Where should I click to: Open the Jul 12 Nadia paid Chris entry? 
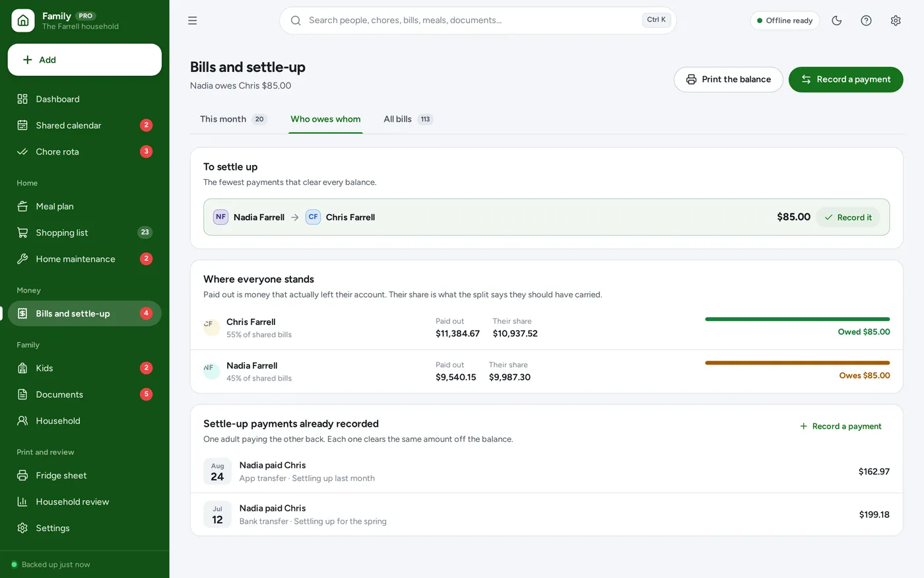click(546, 515)
